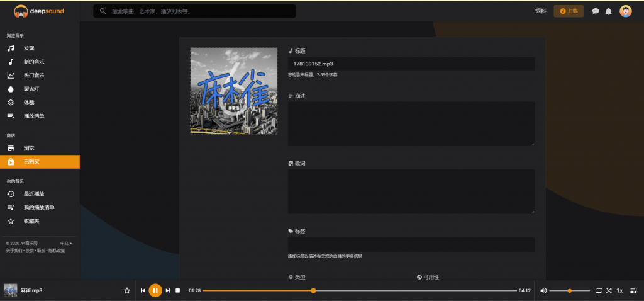Click the search magnifier icon
This screenshot has width=644, height=301.
[103, 11]
